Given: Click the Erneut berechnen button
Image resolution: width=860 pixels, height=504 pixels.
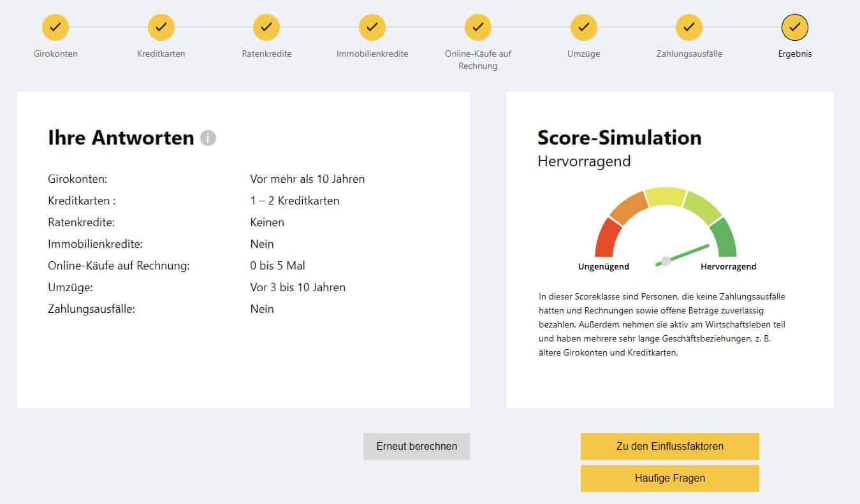Looking at the screenshot, I should pyautogui.click(x=416, y=446).
